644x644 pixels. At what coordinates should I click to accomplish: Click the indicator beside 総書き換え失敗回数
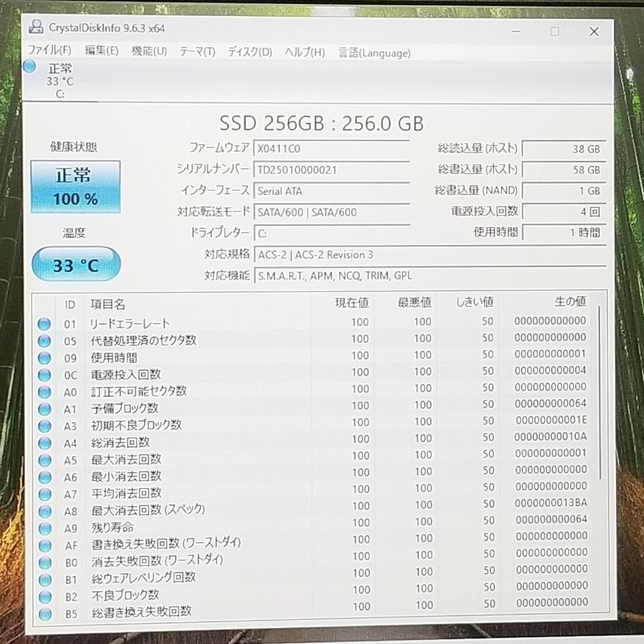click(44, 612)
